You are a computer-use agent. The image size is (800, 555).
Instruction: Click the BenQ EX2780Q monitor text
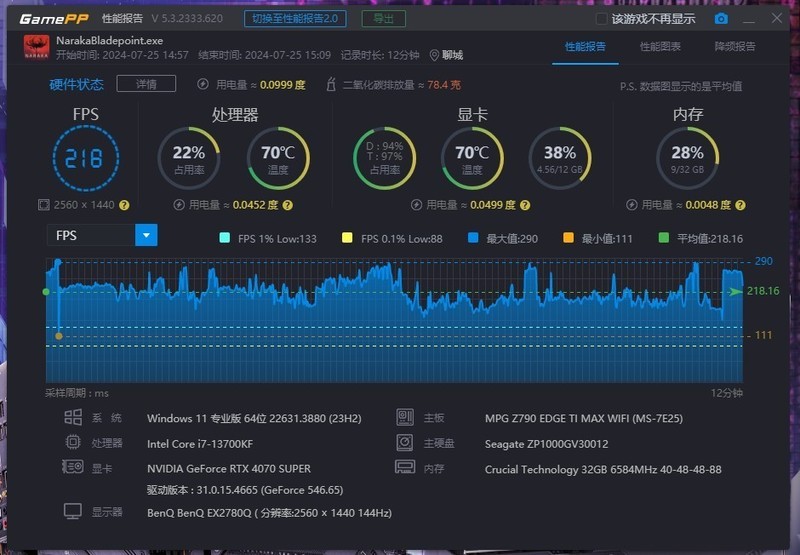(269, 513)
